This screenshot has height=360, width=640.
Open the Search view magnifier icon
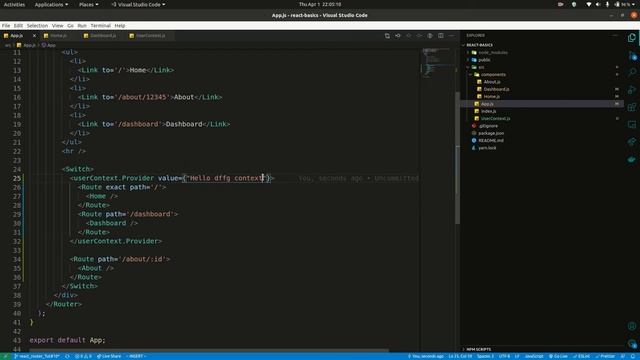632,72
